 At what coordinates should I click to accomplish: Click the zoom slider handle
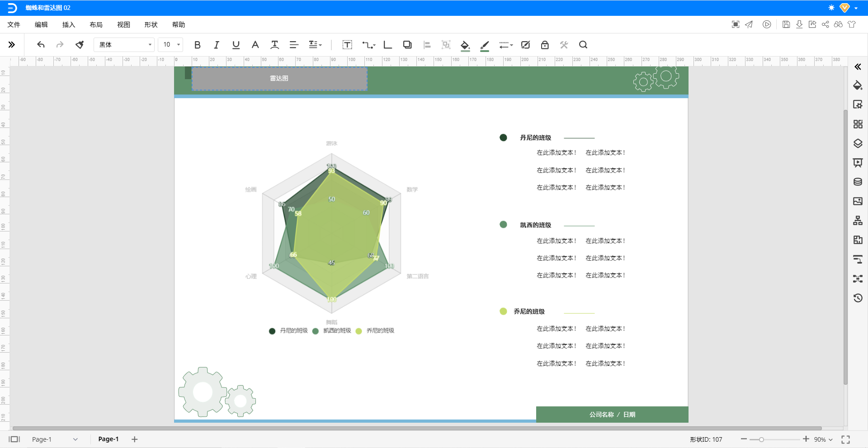click(x=761, y=439)
